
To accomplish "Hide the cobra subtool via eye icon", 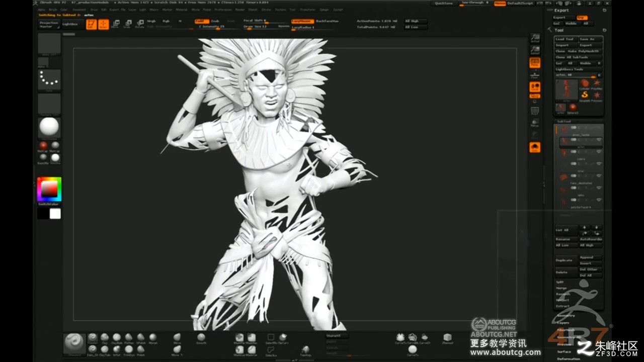I will tap(599, 152).
